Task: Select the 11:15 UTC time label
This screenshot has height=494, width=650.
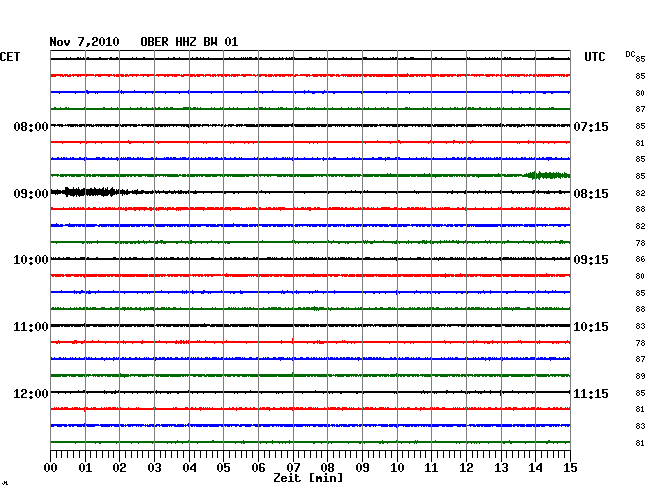Action: pyautogui.click(x=591, y=393)
